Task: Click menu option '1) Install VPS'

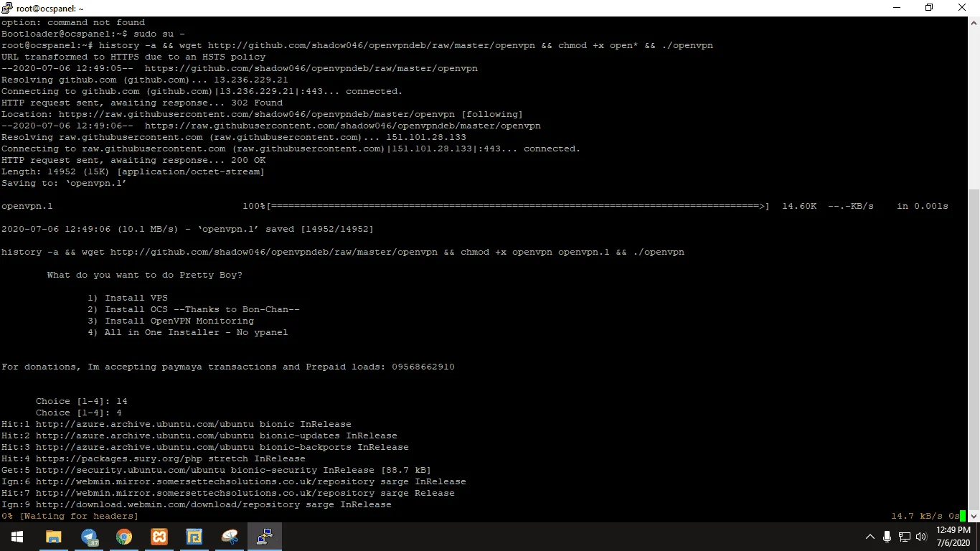Action: (x=128, y=298)
